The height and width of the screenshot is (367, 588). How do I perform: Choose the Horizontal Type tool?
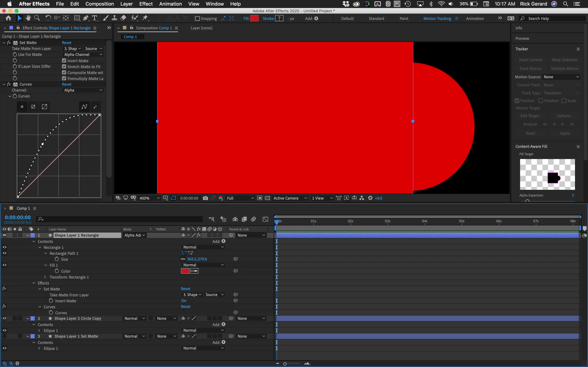click(94, 18)
